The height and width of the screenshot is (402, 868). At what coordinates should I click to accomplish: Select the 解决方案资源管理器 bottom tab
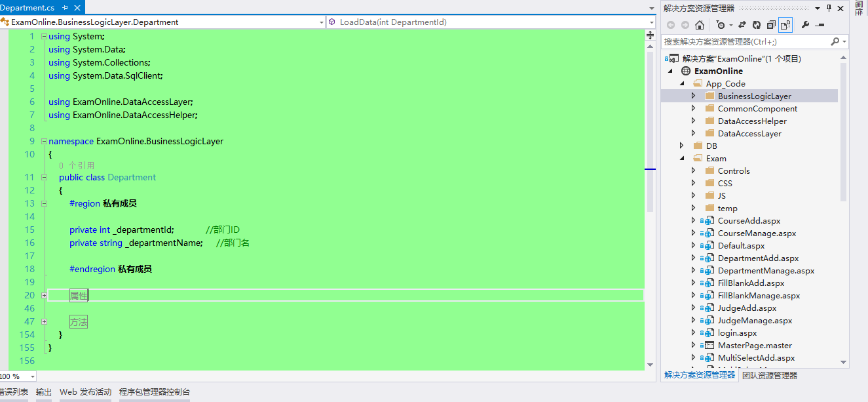coord(700,375)
